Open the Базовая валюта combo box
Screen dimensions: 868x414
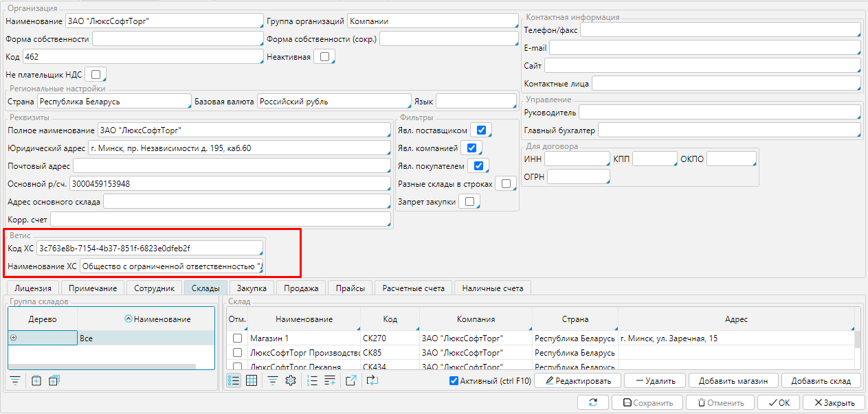click(x=334, y=102)
